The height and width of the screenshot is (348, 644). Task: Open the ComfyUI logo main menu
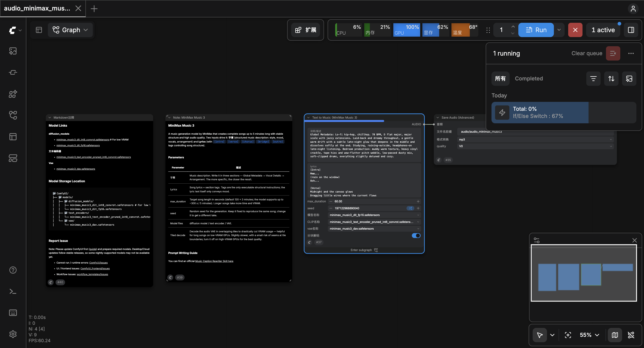click(x=15, y=30)
